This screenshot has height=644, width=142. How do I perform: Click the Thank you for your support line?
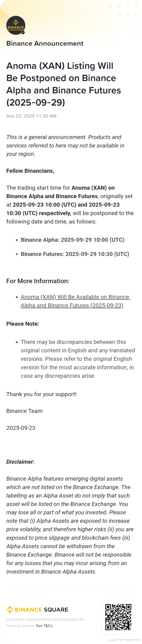coord(41,394)
